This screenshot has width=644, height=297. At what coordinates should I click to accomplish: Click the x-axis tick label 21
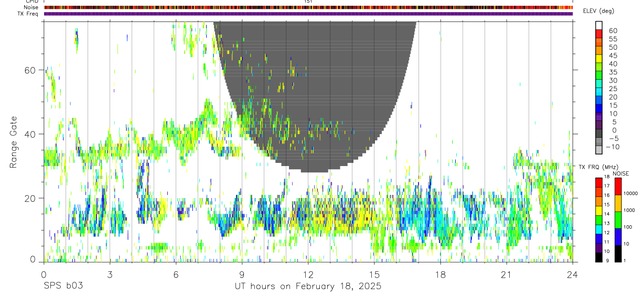pos(506,274)
